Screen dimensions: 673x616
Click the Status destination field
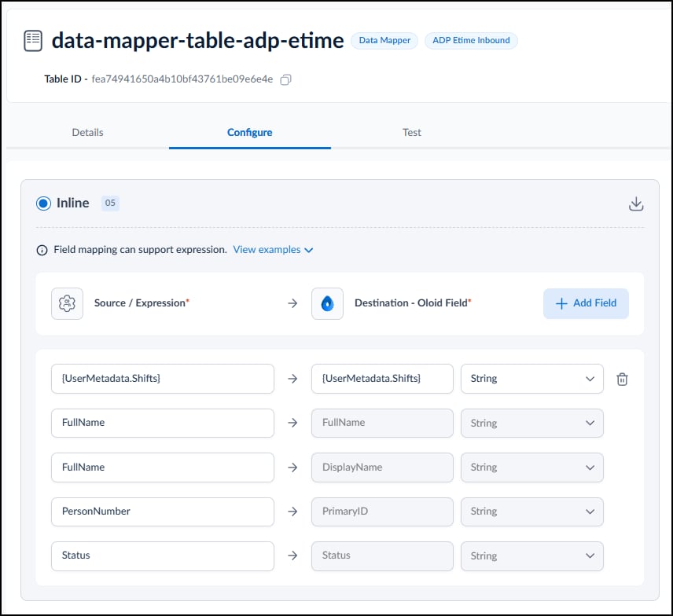coord(382,556)
